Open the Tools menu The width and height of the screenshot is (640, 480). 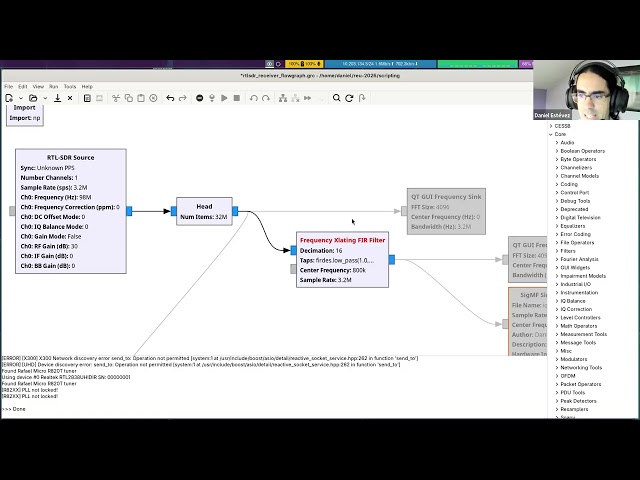[70, 87]
